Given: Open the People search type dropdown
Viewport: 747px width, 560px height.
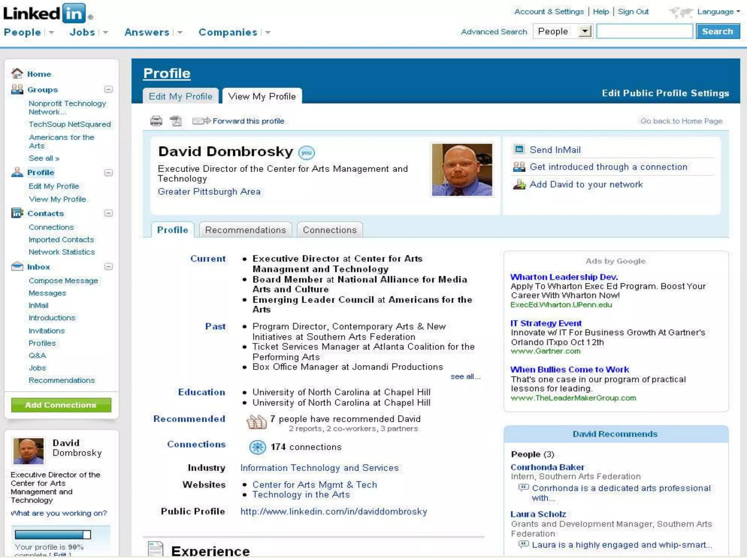Looking at the screenshot, I should 585,31.
